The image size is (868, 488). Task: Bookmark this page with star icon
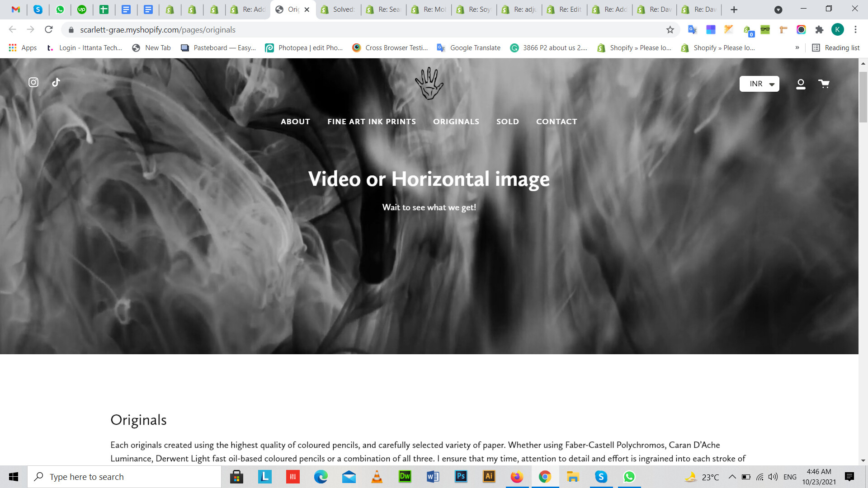[670, 30]
